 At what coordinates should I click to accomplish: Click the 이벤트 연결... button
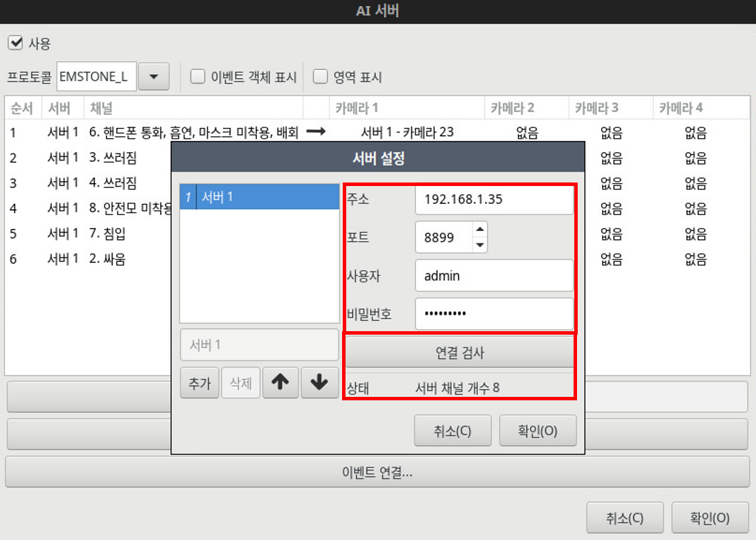tap(377, 472)
